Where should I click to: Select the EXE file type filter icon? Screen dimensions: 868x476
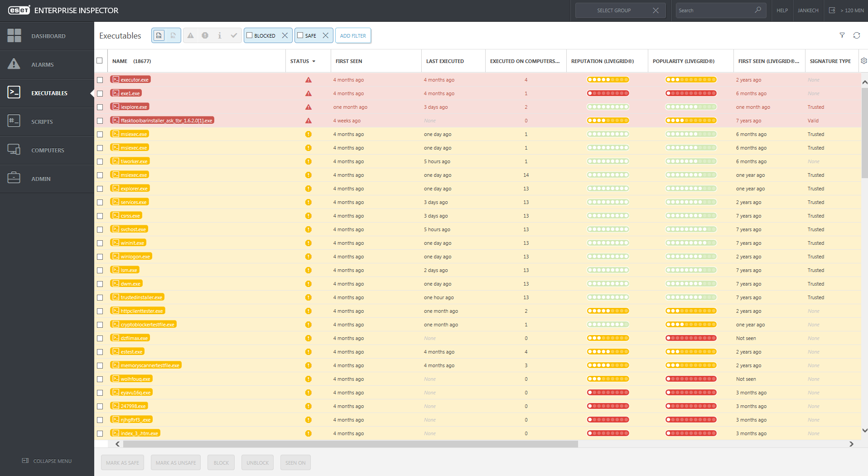(159, 35)
